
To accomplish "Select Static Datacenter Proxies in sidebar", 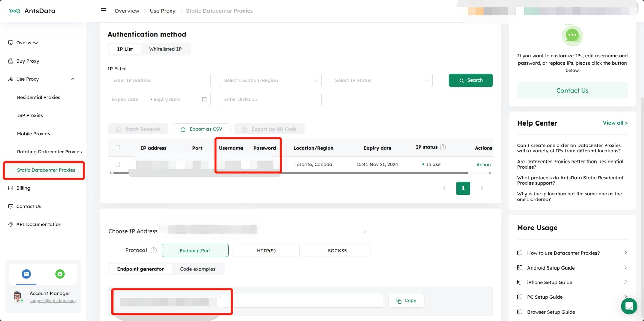I will point(46,170).
